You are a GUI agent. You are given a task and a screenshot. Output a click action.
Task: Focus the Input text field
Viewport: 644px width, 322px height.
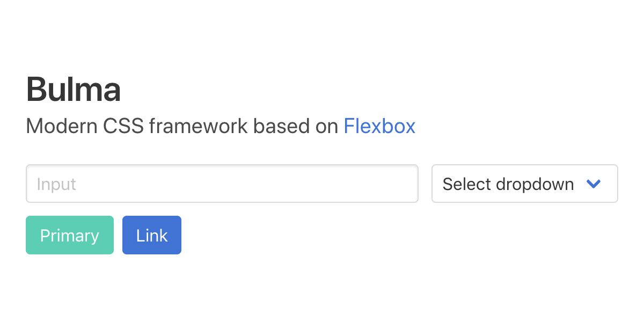click(x=222, y=184)
